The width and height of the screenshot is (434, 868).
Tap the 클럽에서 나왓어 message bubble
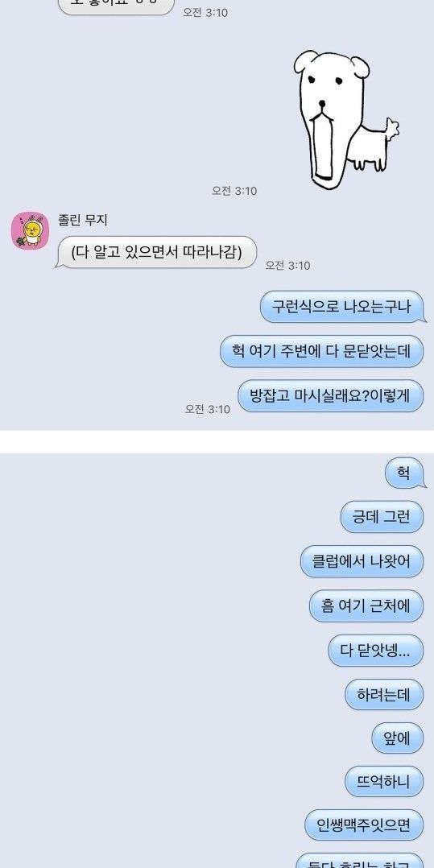tap(362, 561)
